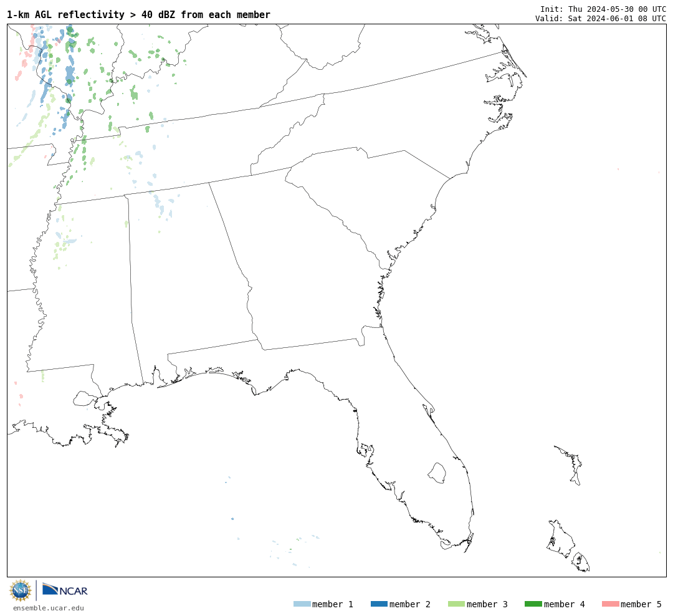This screenshot has height=616, width=673.
Task: Select the 'member 5' legend label
Action: (x=641, y=604)
